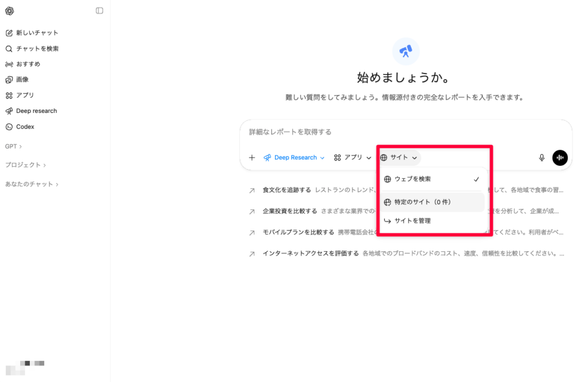
Task: Open チャットを検索 in the sidebar
Action: (x=37, y=48)
